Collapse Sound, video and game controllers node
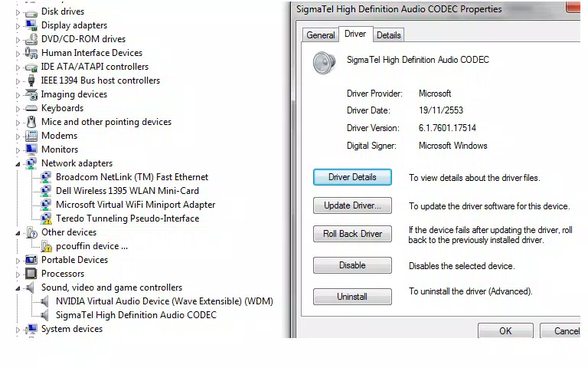 18,288
